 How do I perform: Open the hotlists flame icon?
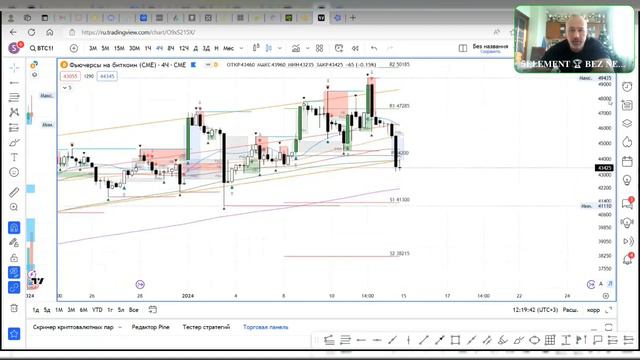(627, 142)
